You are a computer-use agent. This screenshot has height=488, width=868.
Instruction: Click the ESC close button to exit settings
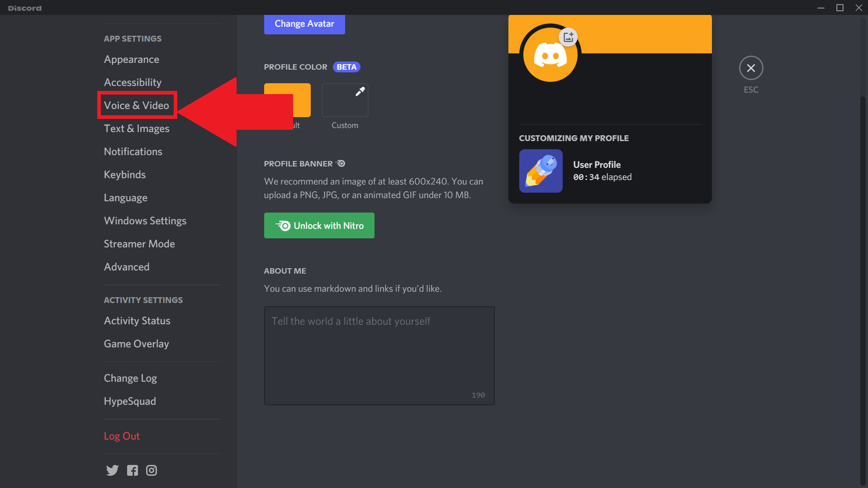click(x=751, y=68)
